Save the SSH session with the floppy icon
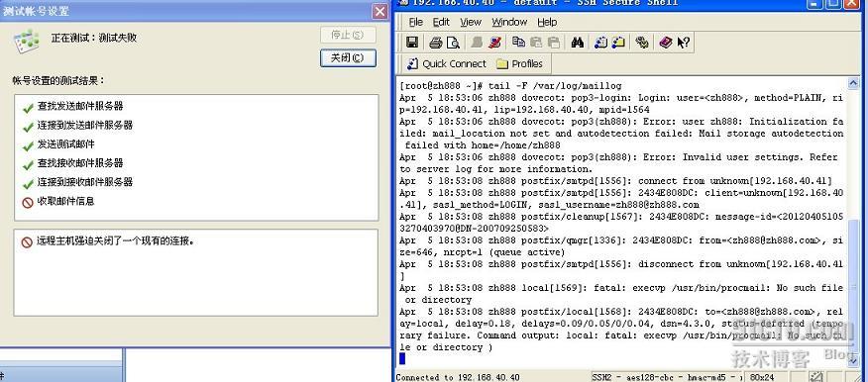The height and width of the screenshot is (382, 868). tap(412, 42)
